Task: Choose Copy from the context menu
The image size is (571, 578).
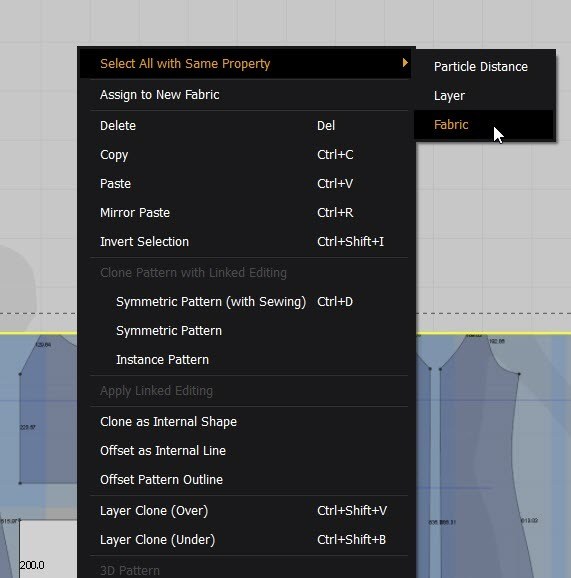Action: coord(246,155)
